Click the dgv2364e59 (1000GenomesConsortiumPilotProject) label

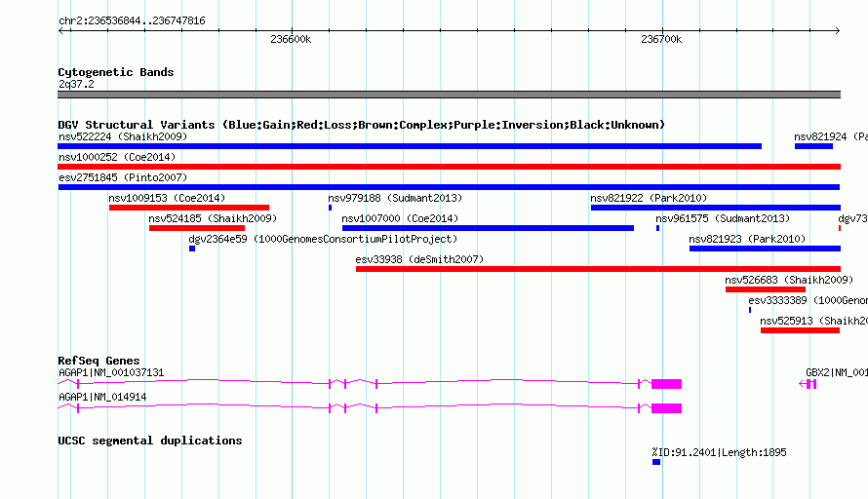[x=323, y=239]
